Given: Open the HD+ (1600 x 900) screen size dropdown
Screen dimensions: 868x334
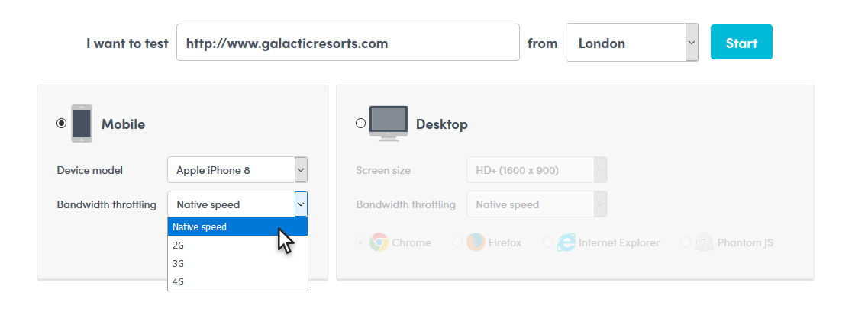Looking at the screenshot, I should point(537,170).
